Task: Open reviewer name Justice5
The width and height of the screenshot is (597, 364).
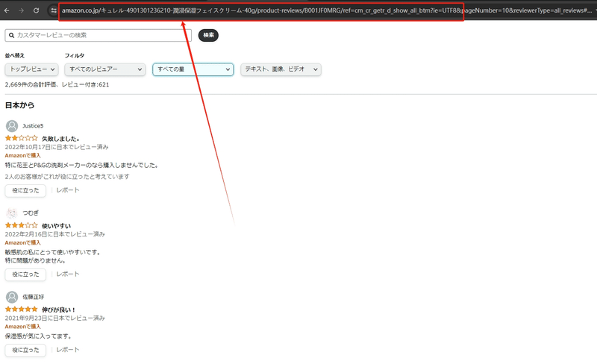Action: tap(33, 126)
